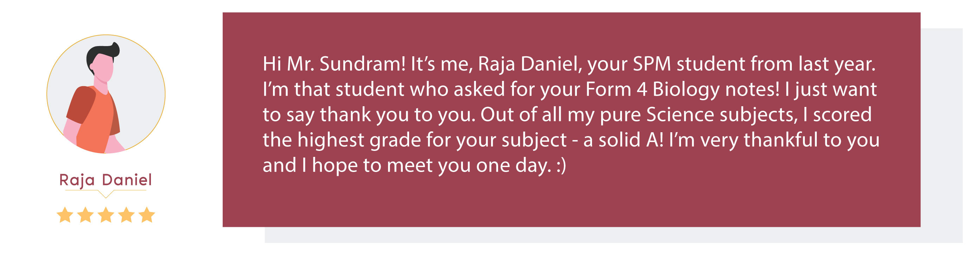The width and height of the screenshot is (980, 255).
Task: Click the Raja Daniel avatar illustration
Action: pyautogui.click(x=106, y=94)
